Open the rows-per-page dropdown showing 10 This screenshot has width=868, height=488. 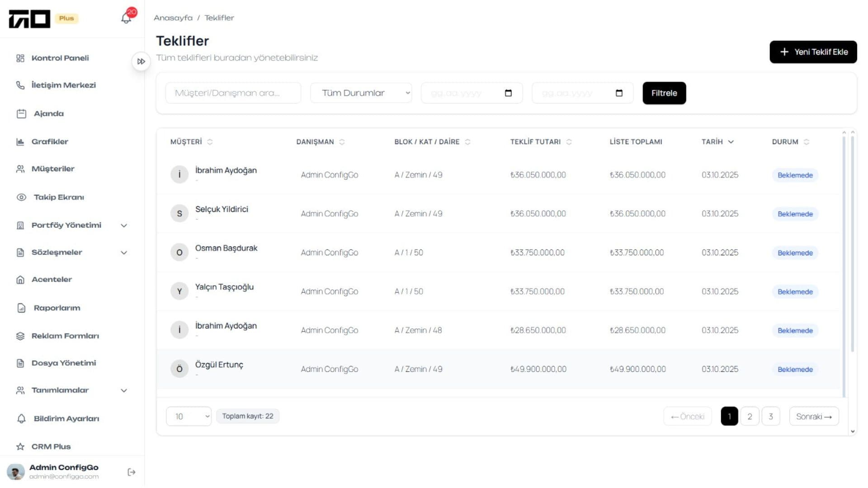pyautogui.click(x=189, y=417)
